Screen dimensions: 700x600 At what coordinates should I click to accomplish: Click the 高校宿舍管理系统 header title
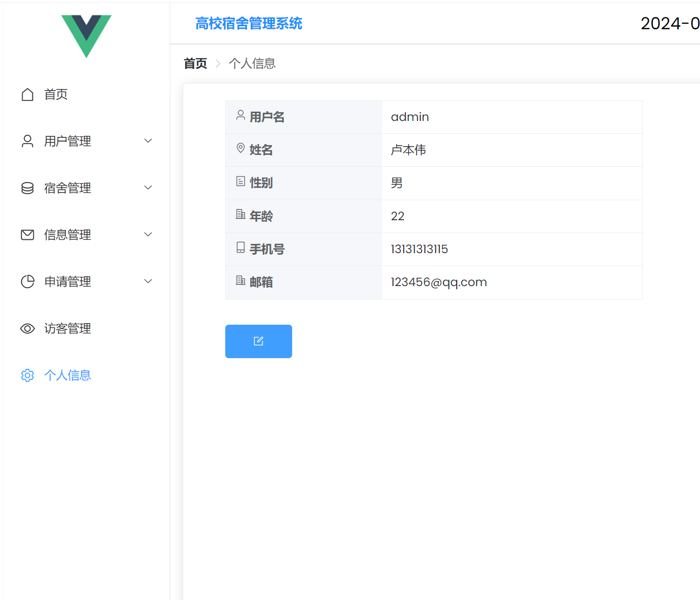pos(249,24)
